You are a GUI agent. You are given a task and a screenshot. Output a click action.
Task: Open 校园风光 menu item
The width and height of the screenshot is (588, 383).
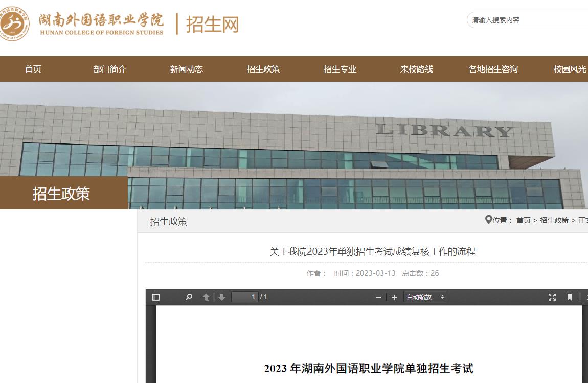coord(570,69)
